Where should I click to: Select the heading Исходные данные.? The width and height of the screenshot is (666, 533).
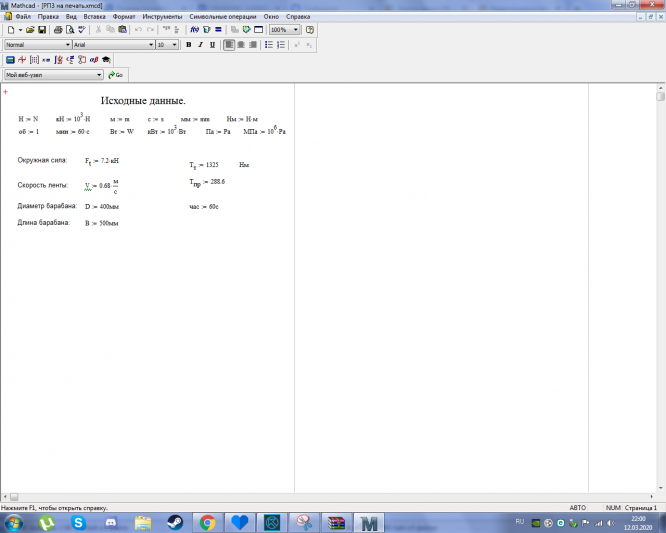click(143, 101)
